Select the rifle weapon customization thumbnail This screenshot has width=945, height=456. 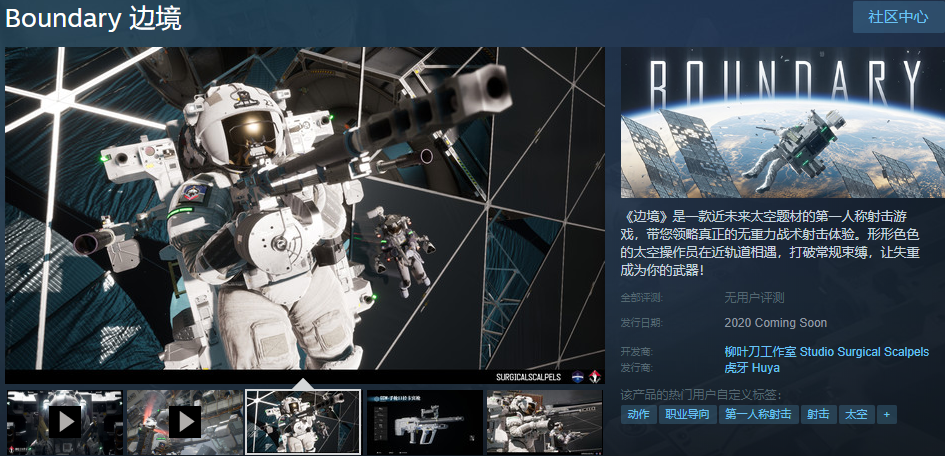pos(424,422)
